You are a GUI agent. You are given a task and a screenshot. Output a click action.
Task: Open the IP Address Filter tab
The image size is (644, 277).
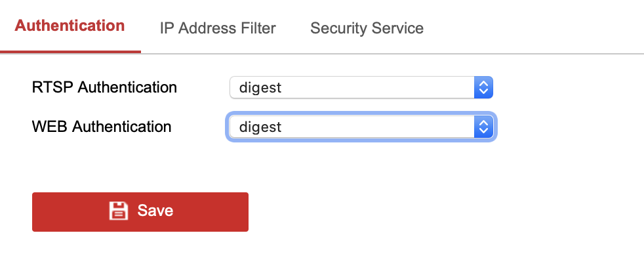point(218,28)
